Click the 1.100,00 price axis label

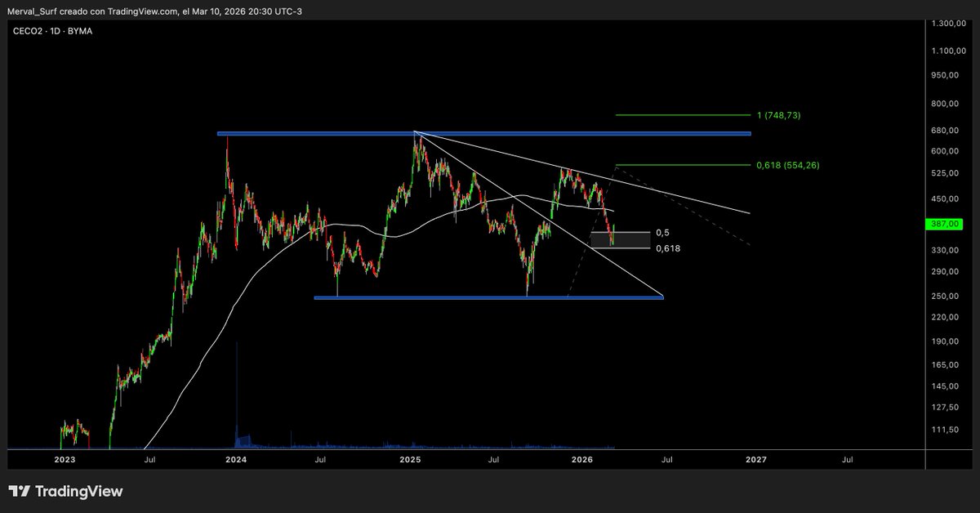[948, 51]
